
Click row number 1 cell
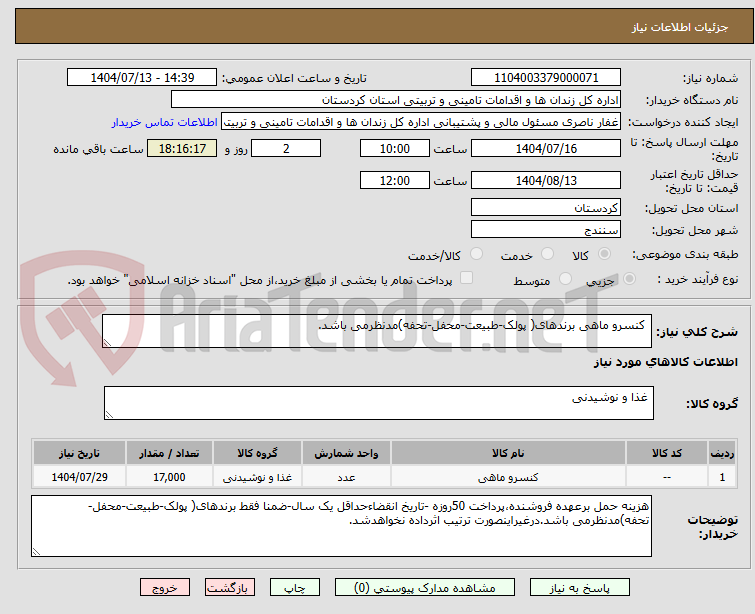click(x=722, y=477)
